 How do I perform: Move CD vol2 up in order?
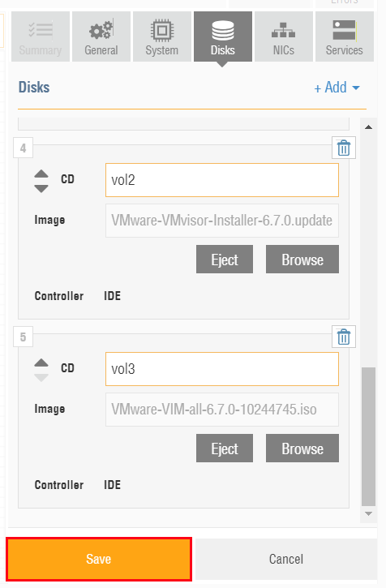coord(41,174)
